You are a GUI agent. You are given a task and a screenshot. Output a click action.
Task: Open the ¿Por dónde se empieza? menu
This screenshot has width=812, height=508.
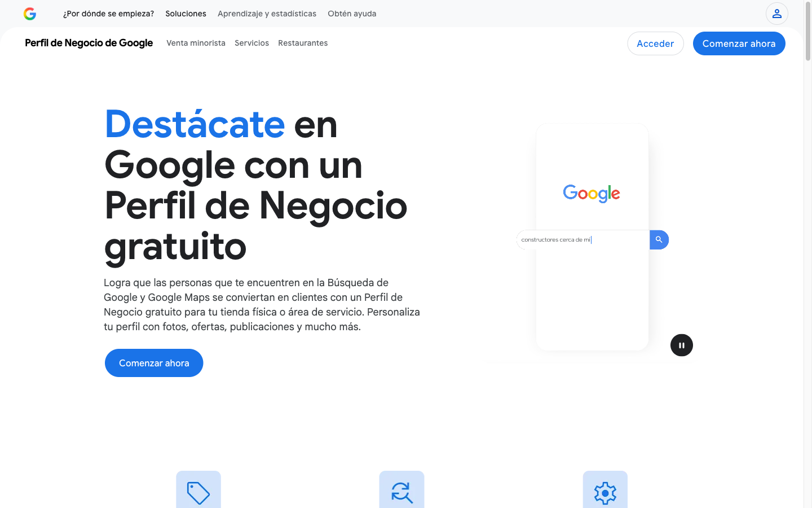pos(108,14)
